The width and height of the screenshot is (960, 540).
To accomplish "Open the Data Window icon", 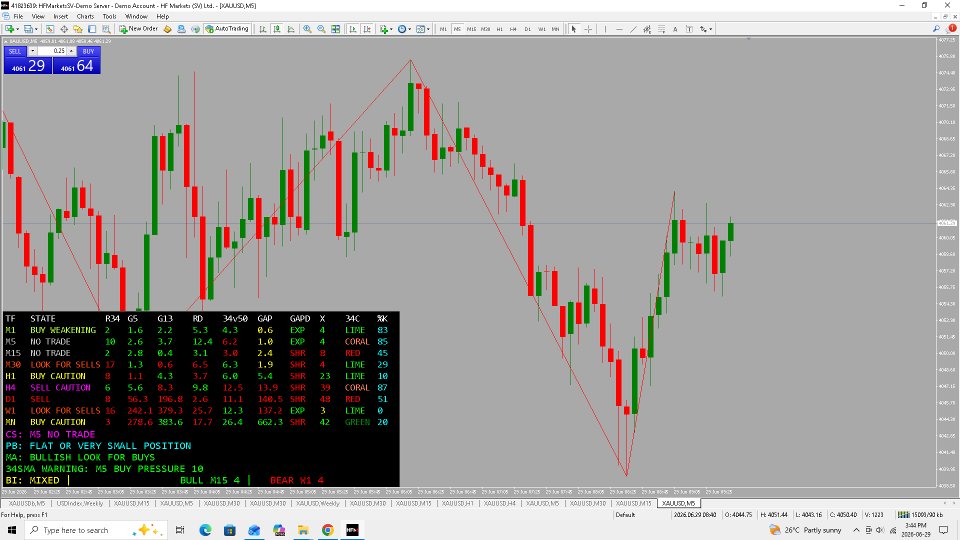I will [x=64, y=29].
